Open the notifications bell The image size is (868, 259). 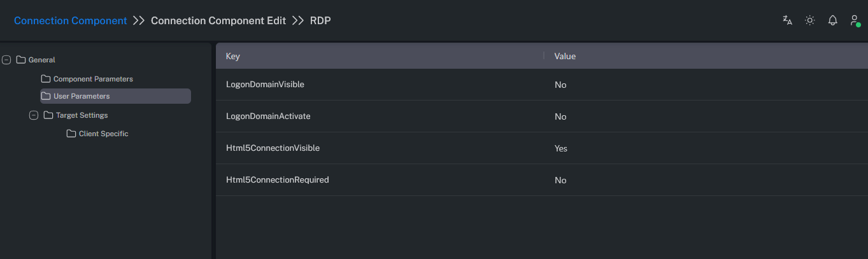pos(832,20)
